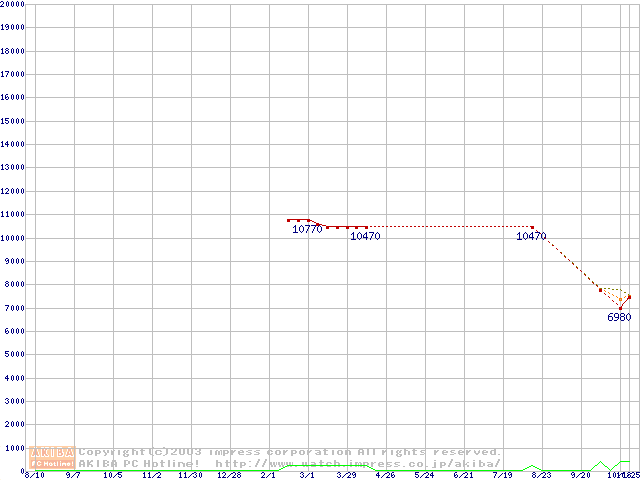Click the AKIBA PC Hotline logo

pyautogui.click(x=53, y=458)
